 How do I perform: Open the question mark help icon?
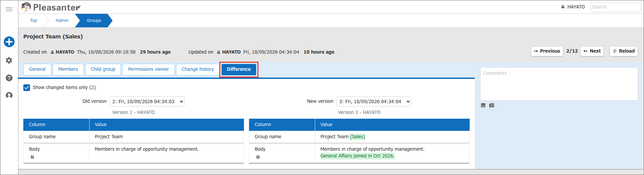(x=9, y=78)
